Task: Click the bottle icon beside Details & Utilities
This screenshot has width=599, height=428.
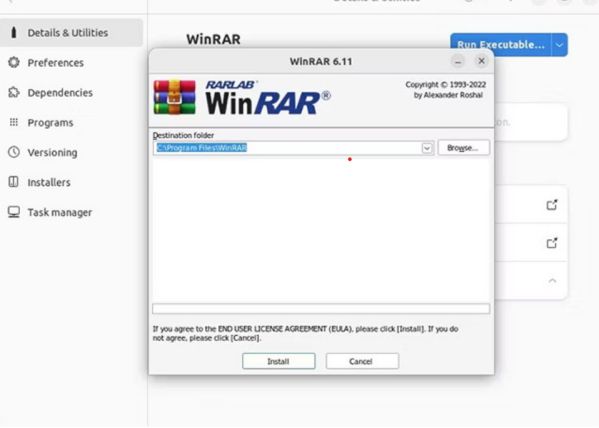Action: (14, 32)
